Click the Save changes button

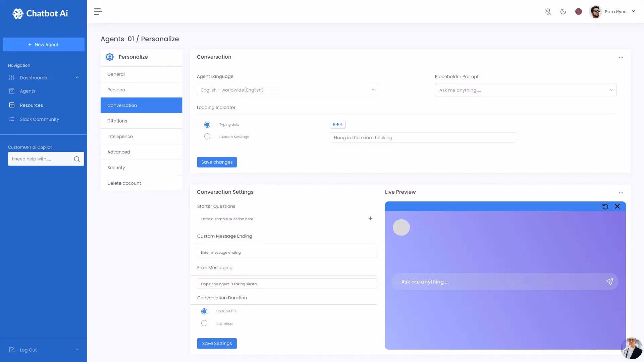217,162
